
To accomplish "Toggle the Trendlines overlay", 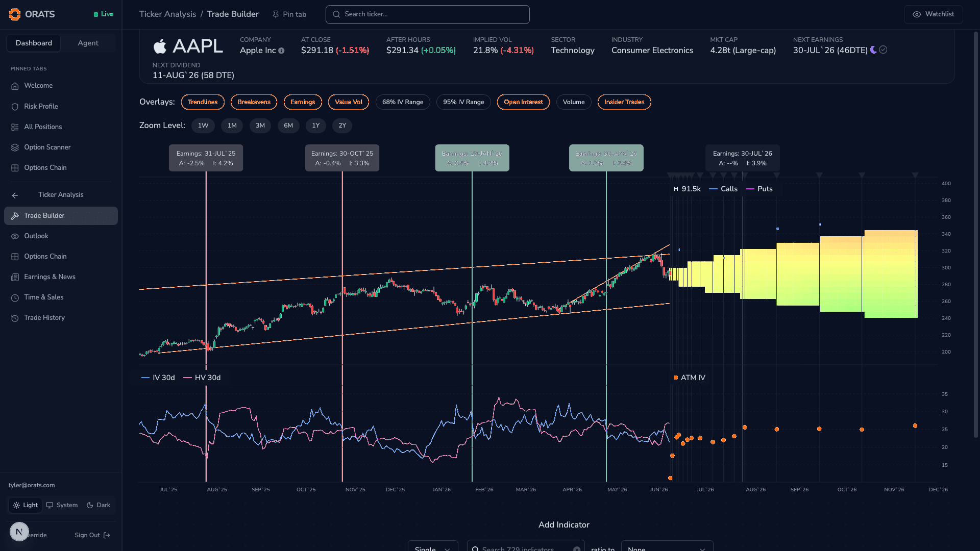I will click(x=203, y=102).
